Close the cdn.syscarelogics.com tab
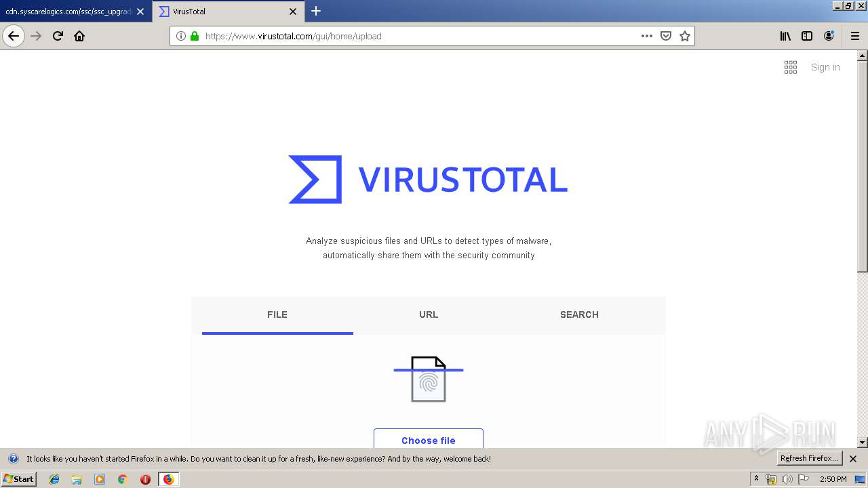The image size is (868, 488). tap(140, 12)
